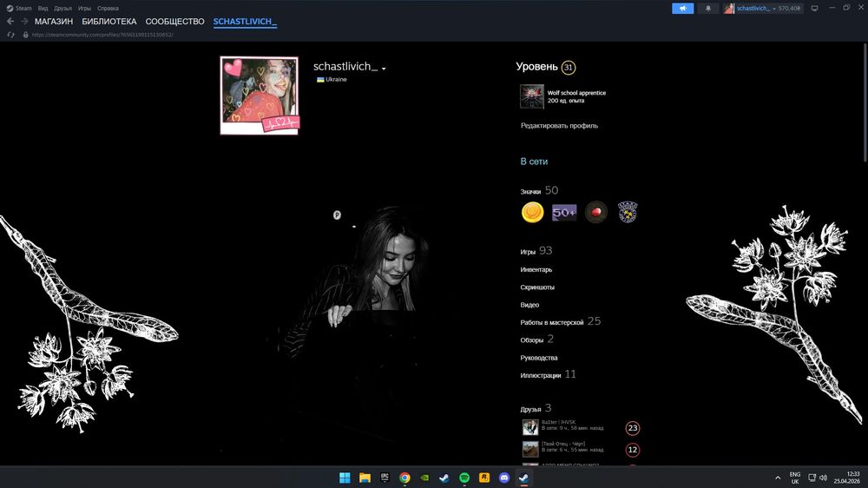Screen dimensions: 868x488
Task: Click the gold coin badge icon
Action: [x=532, y=213]
